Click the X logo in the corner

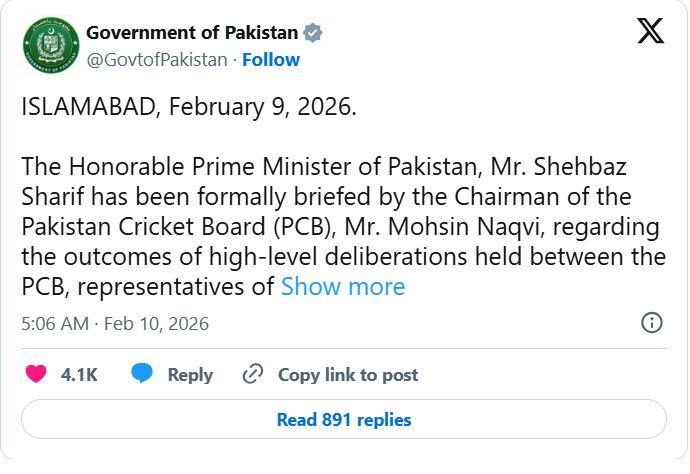652,33
